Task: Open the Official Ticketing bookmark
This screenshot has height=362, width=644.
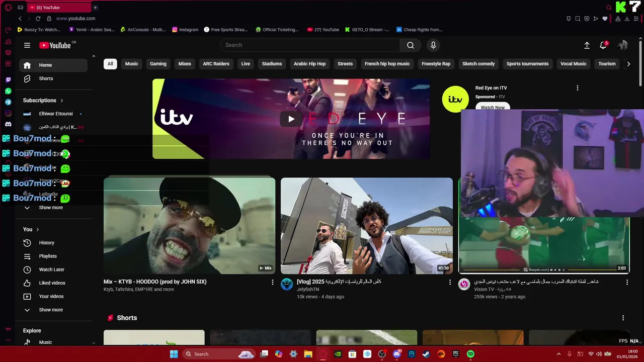Action: 277,30
